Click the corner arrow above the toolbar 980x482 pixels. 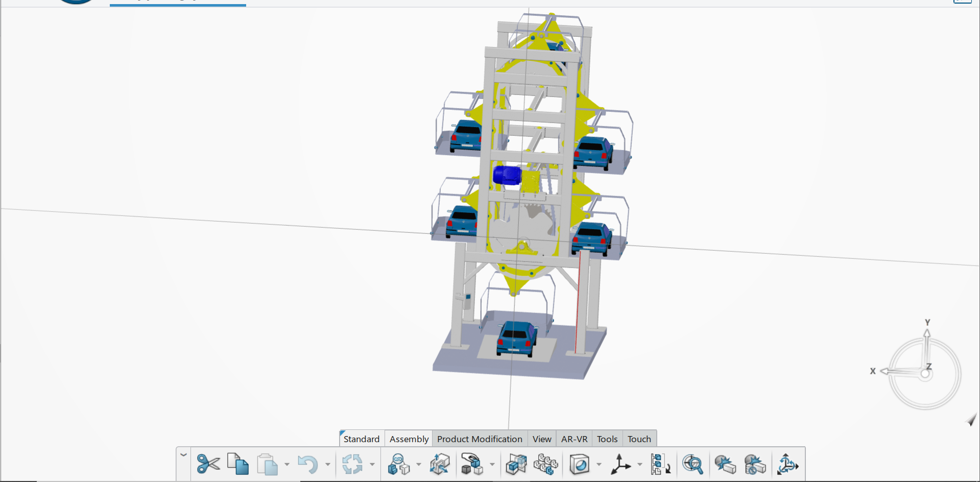[971, 420]
